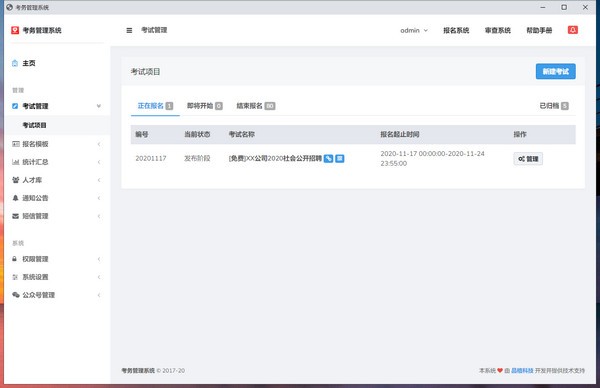Expand the 统计汇总 sidebar section
This screenshot has height=388, width=600.
coord(57,162)
